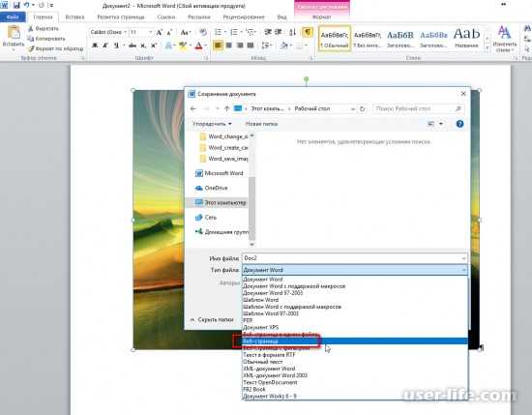
Task: Click the center alignment icon
Action: coord(229,45)
